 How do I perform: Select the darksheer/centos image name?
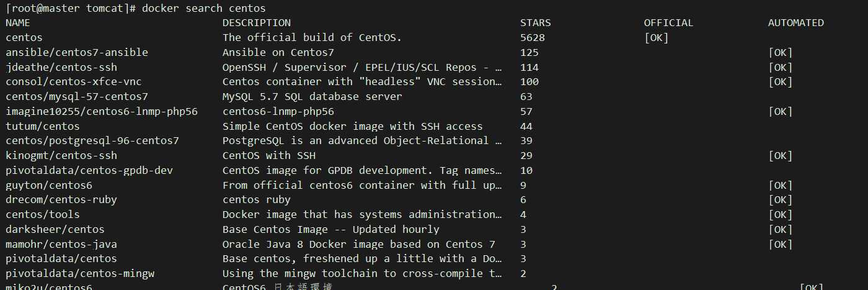coord(55,229)
